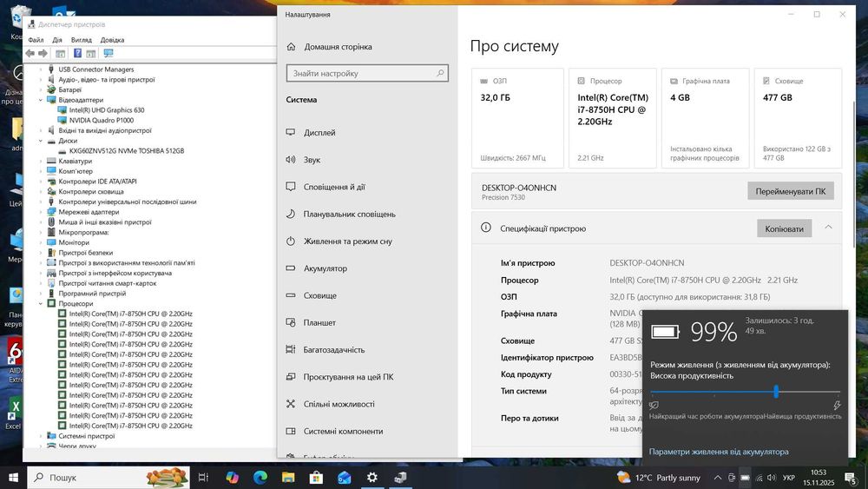Open Mail app from taskbar
868x489 pixels.
pos(345,477)
